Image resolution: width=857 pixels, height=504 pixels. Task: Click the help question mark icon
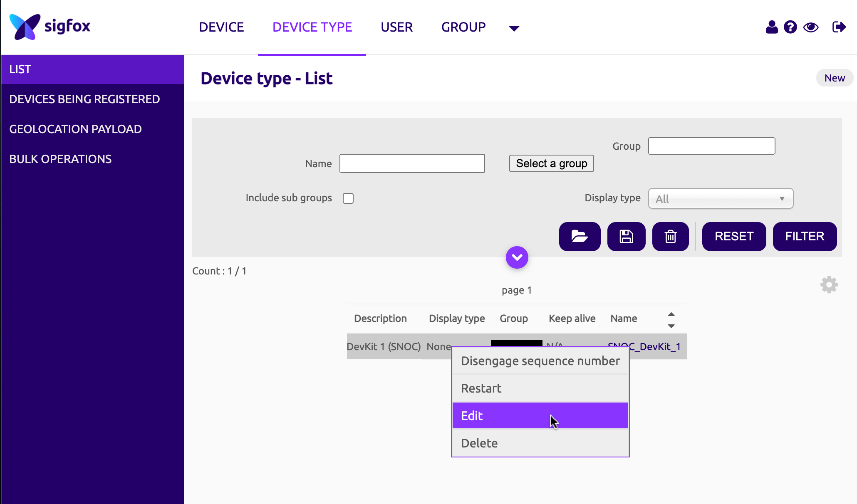point(790,27)
